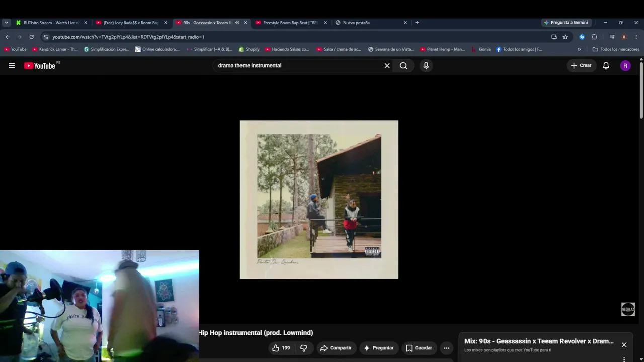Open the Preguntar AI button

[x=378, y=348]
